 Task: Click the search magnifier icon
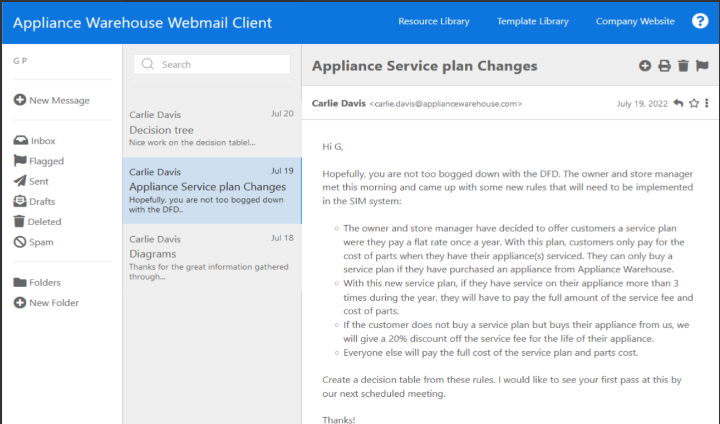[147, 64]
